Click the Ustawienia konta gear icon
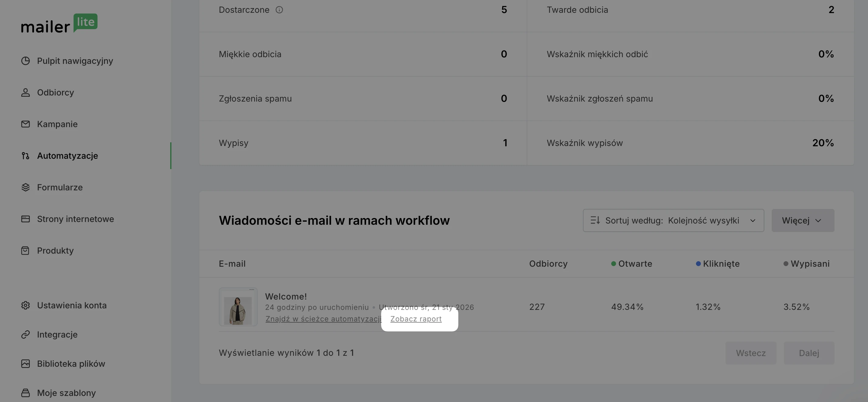The image size is (868, 402). click(x=26, y=305)
